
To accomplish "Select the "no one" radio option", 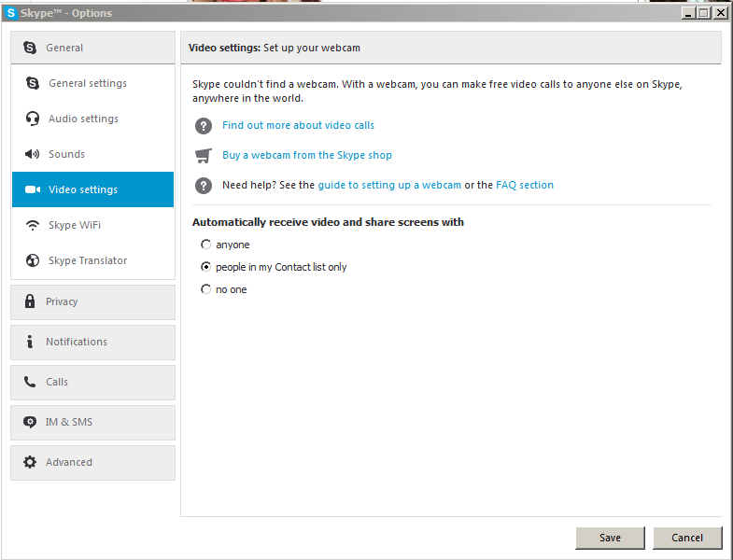I will (206, 289).
